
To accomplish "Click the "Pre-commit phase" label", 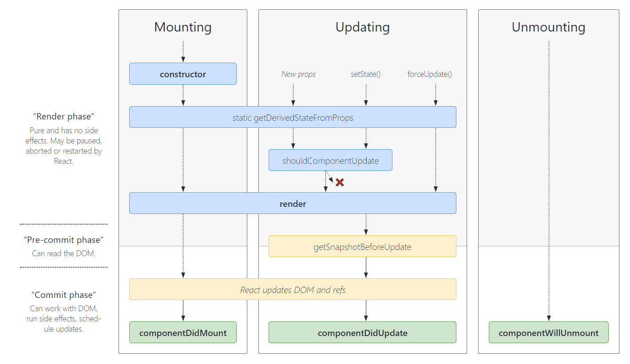I will [x=63, y=240].
